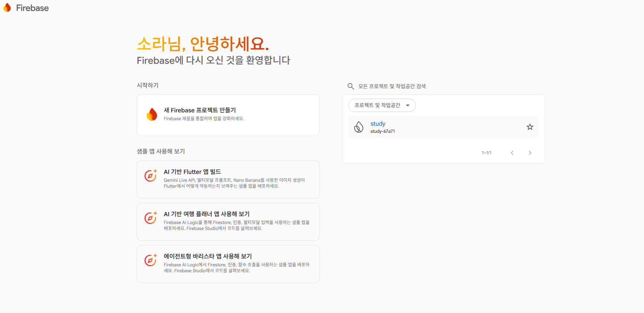Screen dimensions: 644x313
Task: Click the 1–1/1 pagination text
Action: (487, 153)
